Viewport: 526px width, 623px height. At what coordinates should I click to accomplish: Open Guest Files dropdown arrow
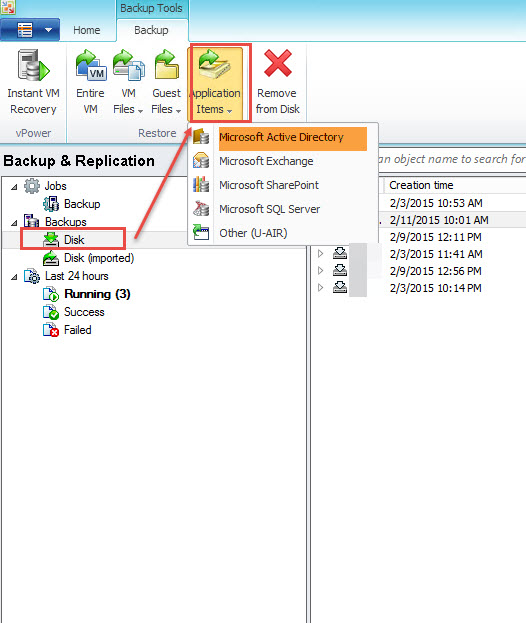click(x=178, y=111)
